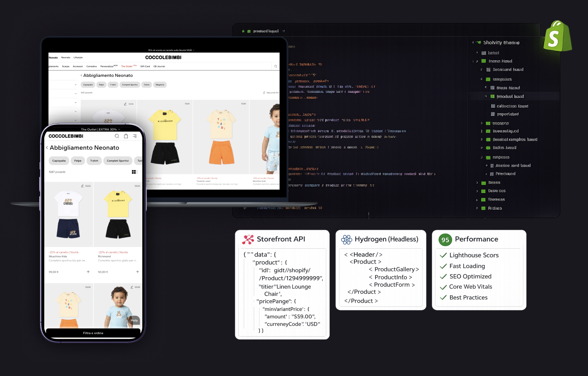Add the 99,00 € Moschino Kids item
Viewport: 588px width, 376px height.
click(x=88, y=272)
